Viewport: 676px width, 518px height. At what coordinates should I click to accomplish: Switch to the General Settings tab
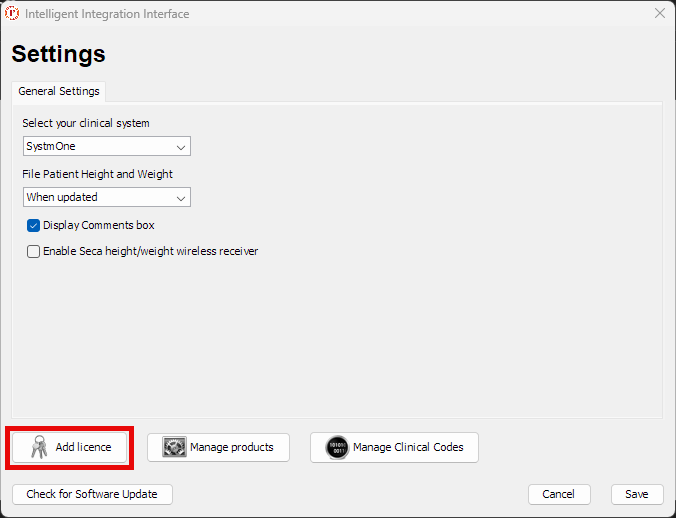59,91
